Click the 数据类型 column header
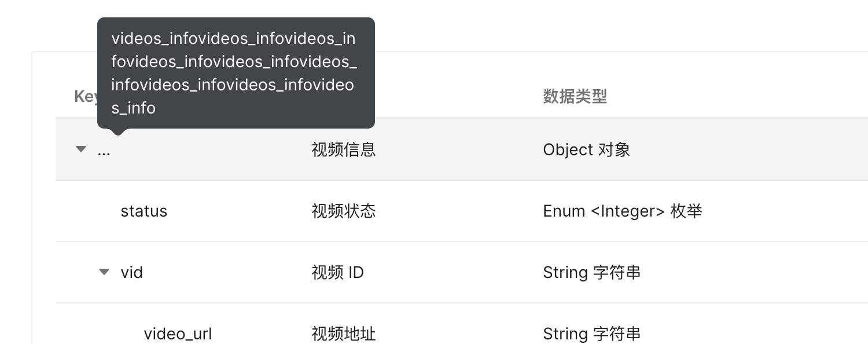868x344 pixels. pos(575,96)
